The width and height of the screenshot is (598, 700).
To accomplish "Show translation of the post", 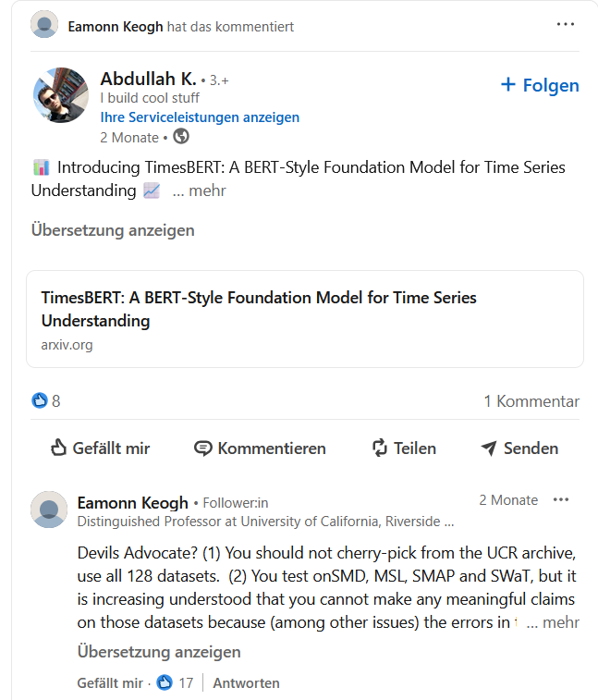I will [113, 230].
